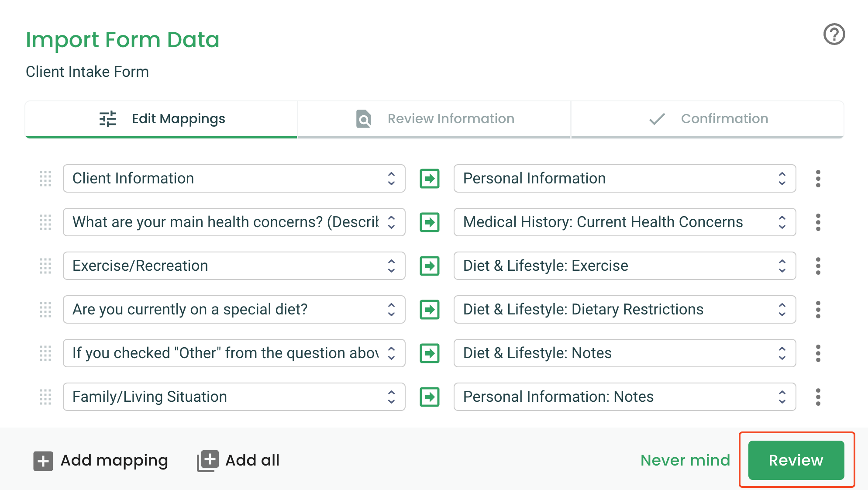Click mapping arrow icon for Family/Living Situation
Image resolution: width=868 pixels, height=490 pixels.
430,397
